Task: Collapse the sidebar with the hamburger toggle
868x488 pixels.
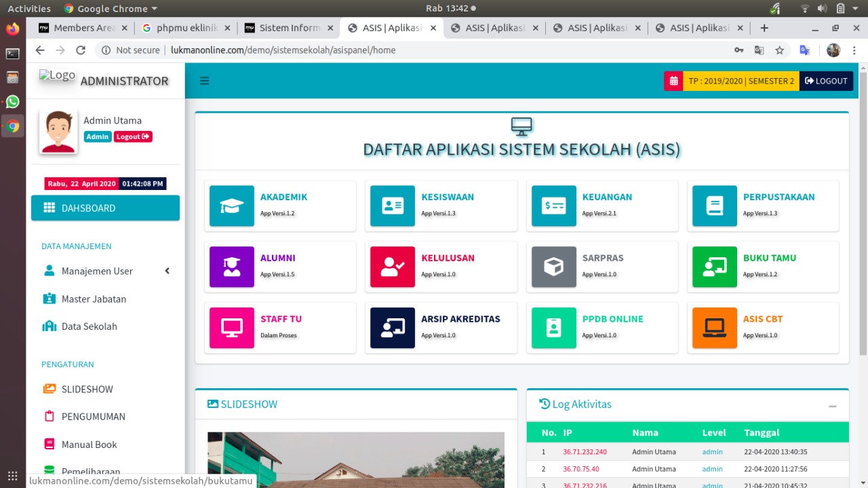Action: click(x=204, y=80)
